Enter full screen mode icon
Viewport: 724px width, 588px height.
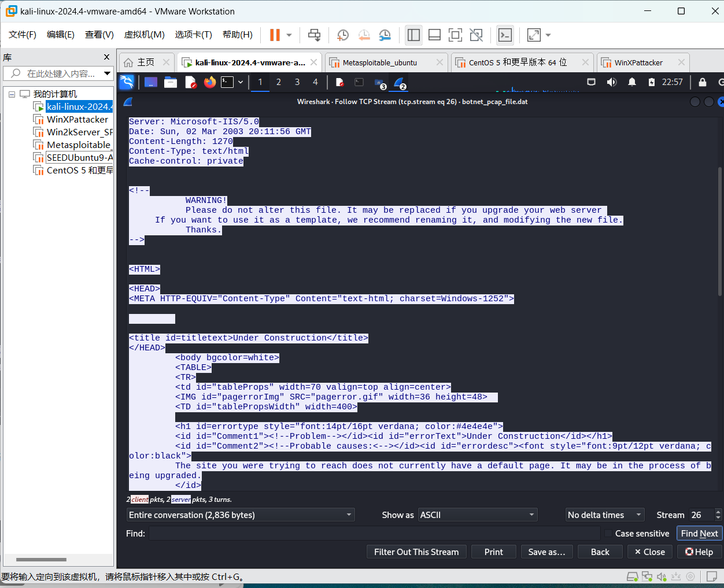point(456,35)
